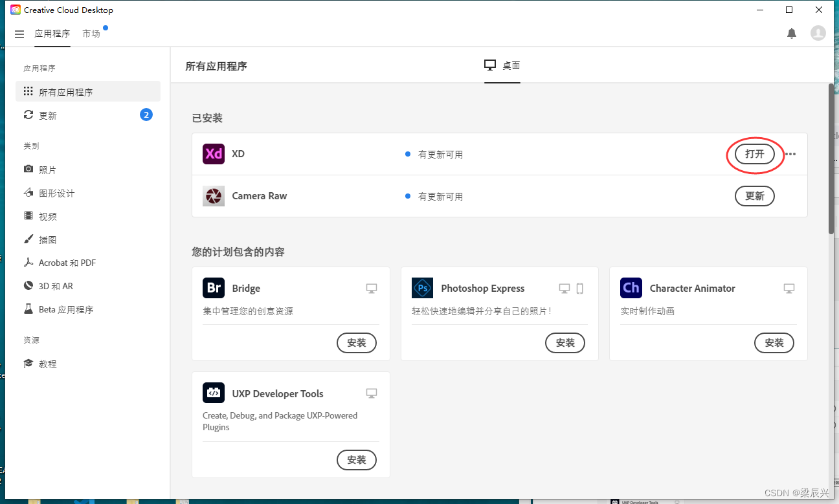This screenshot has width=839, height=504.
Task: Install Character Animator with 安装 button
Action: click(x=774, y=343)
